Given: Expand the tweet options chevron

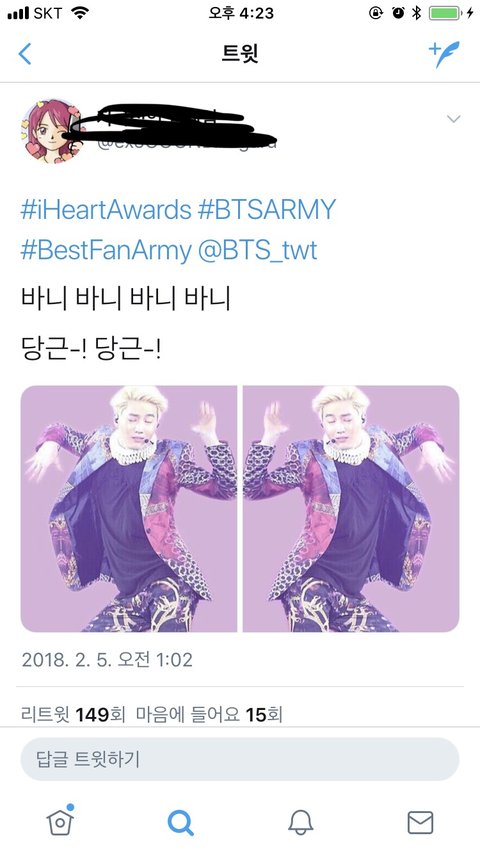Looking at the screenshot, I should click(453, 118).
